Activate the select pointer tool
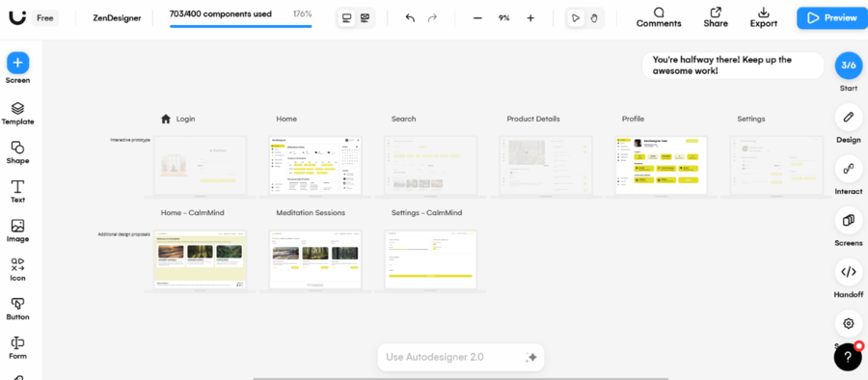The width and height of the screenshot is (868, 380). (576, 17)
